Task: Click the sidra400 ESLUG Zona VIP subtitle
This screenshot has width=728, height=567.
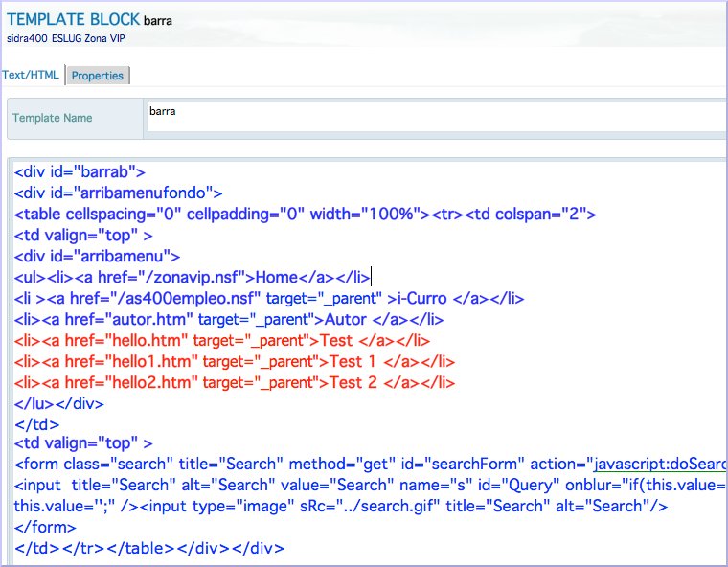Action: click(x=65, y=38)
